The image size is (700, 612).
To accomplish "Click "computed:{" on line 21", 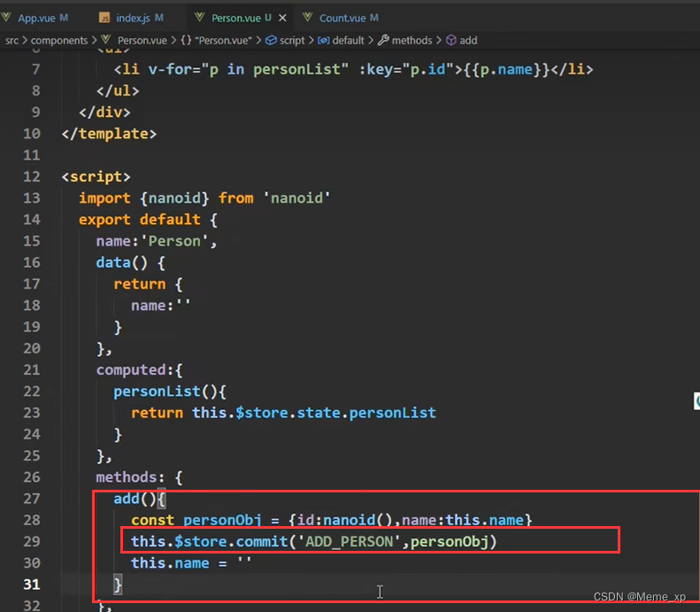I will [x=139, y=370].
